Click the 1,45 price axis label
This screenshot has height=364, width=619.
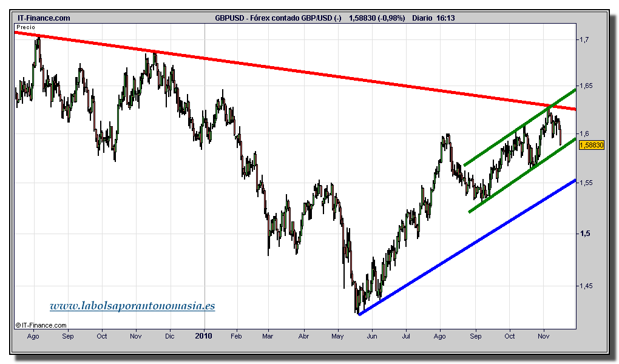coord(586,286)
